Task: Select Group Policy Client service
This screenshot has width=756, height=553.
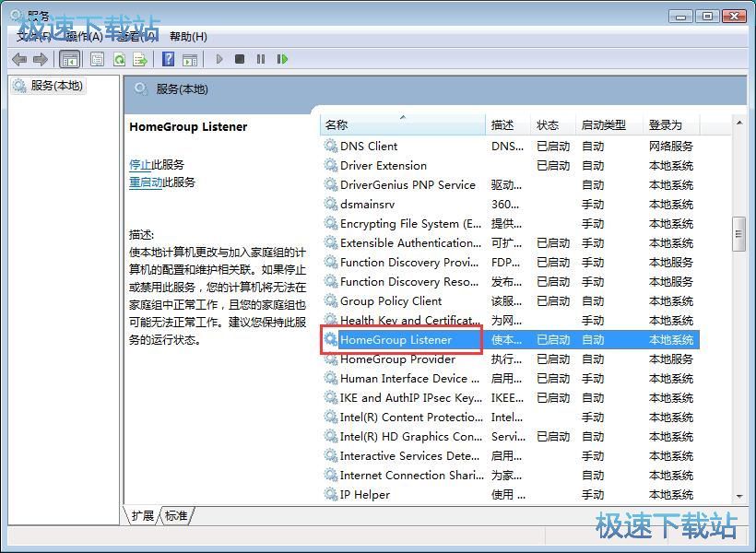Action: (x=510, y=300)
